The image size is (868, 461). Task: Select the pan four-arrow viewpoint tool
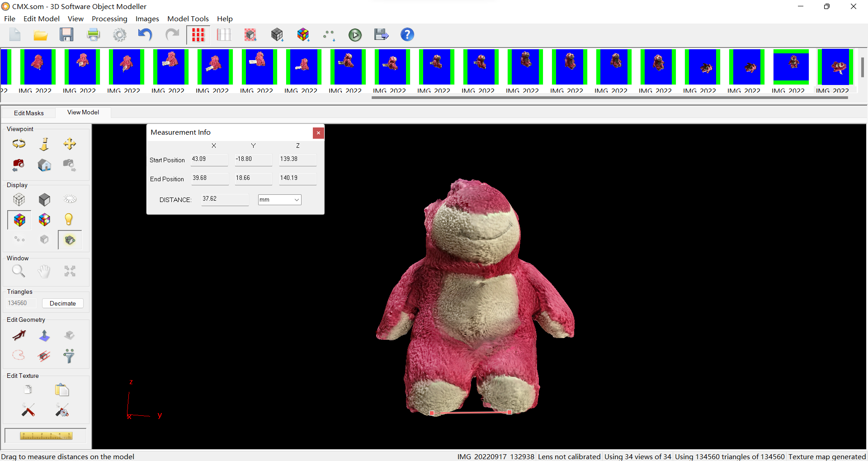point(70,144)
